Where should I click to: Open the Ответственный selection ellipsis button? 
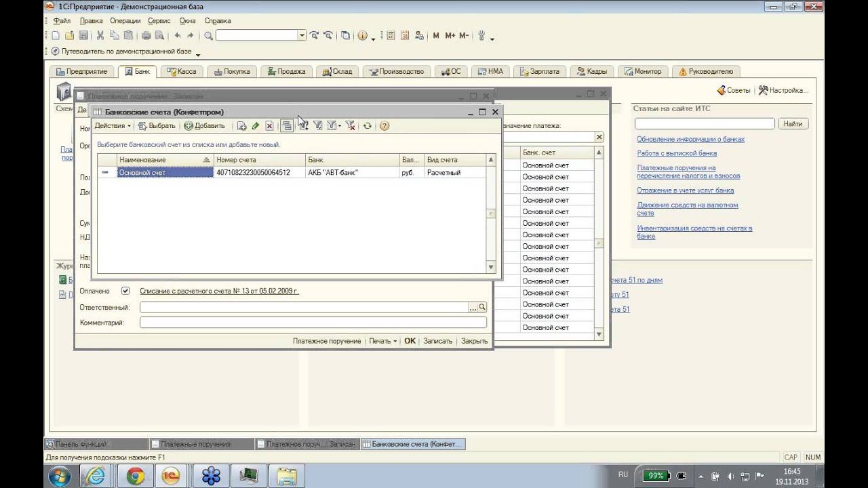pyautogui.click(x=473, y=308)
